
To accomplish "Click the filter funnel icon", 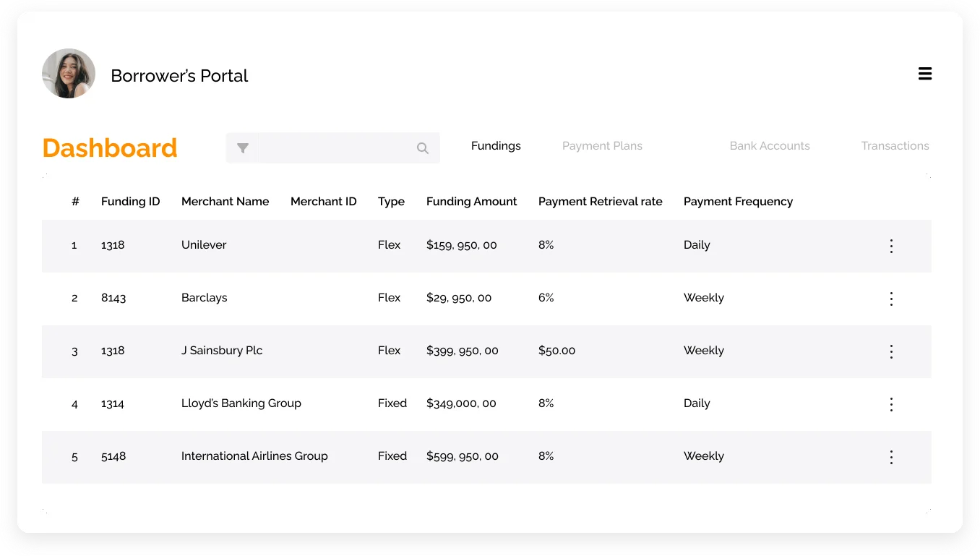I will click(x=243, y=148).
